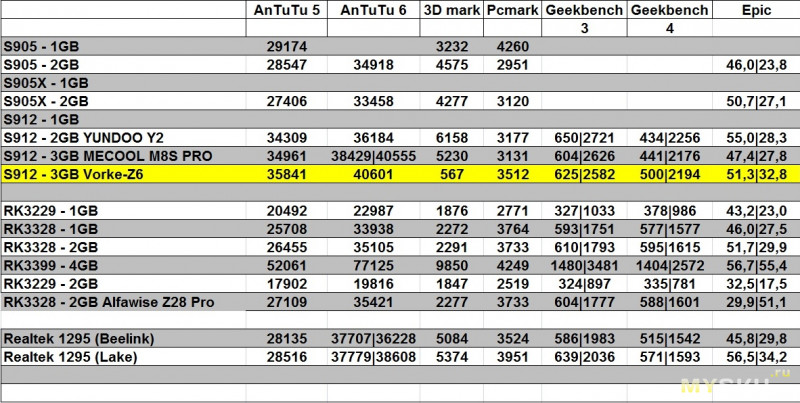Screen dimensions: 800x403
Task: Click AnTuTu 5 value 29174
Action: [x=287, y=47]
